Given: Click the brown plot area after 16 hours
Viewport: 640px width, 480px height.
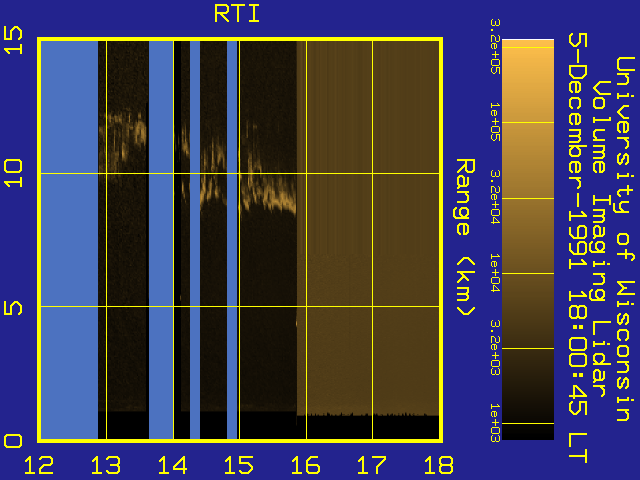Looking at the screenshot, I should coord(367,229).
